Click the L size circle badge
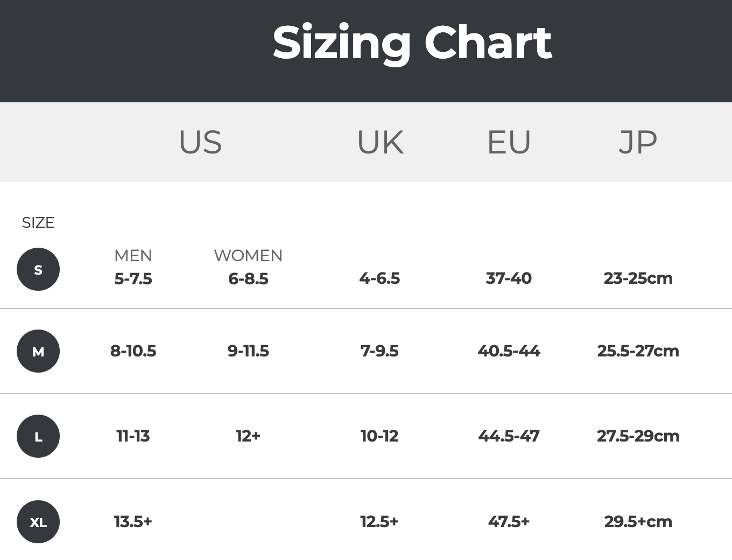Viewport: 732px width, 560px height. [x=38, y=436]
